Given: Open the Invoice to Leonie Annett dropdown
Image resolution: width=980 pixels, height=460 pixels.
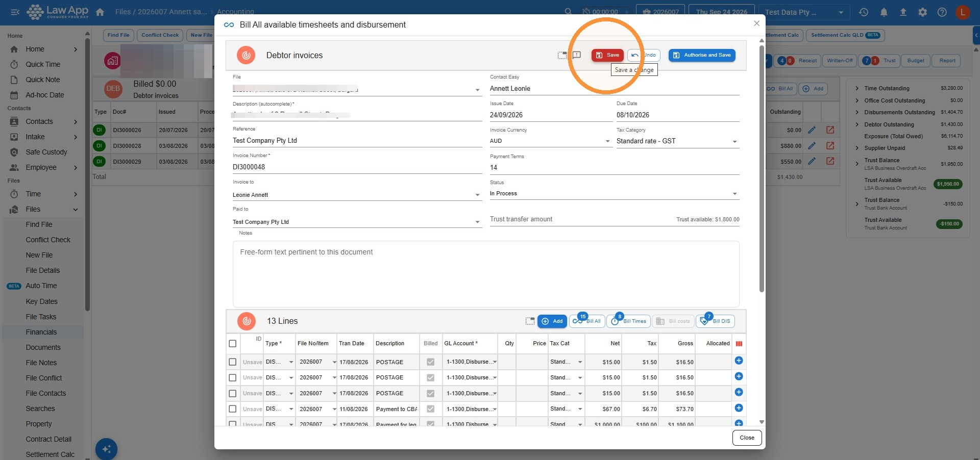Looking at the screenshot, I should (357, 195).
